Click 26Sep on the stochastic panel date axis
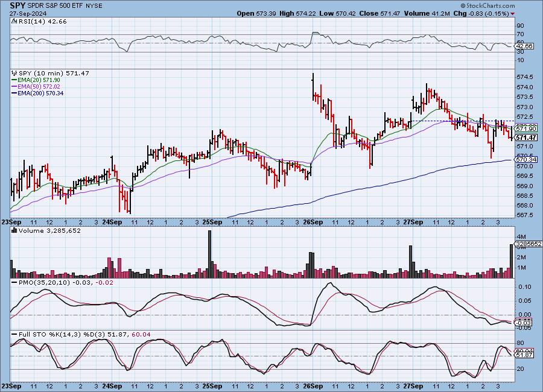543x392 pixels. pyautogui.click(x=313, y=386)
